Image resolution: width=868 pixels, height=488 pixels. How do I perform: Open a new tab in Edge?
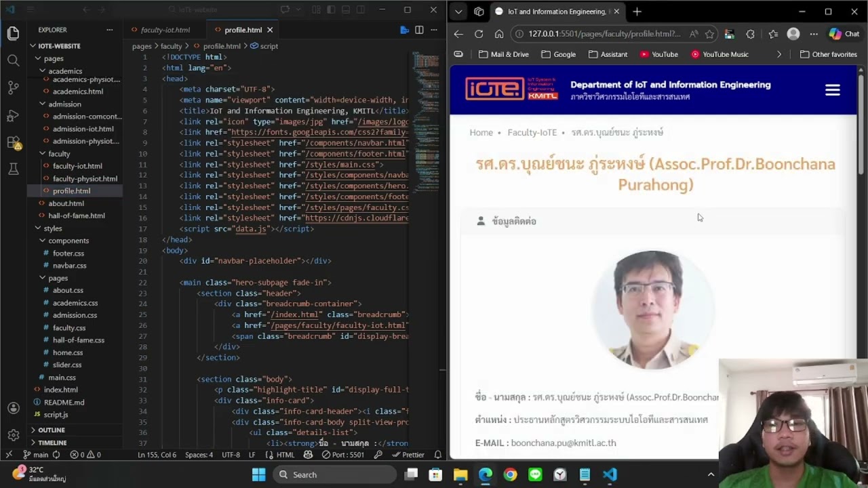pyautogui.click(x=637, y=12)
